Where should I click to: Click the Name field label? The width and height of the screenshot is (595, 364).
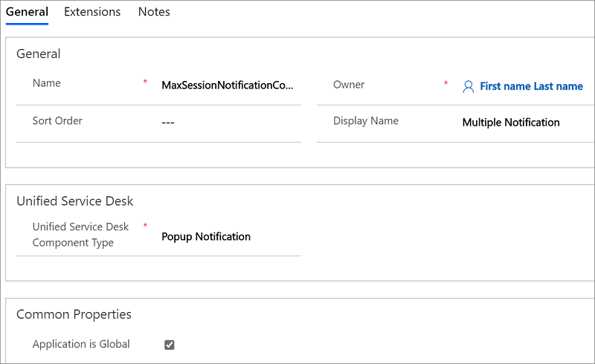click(47, 83)
